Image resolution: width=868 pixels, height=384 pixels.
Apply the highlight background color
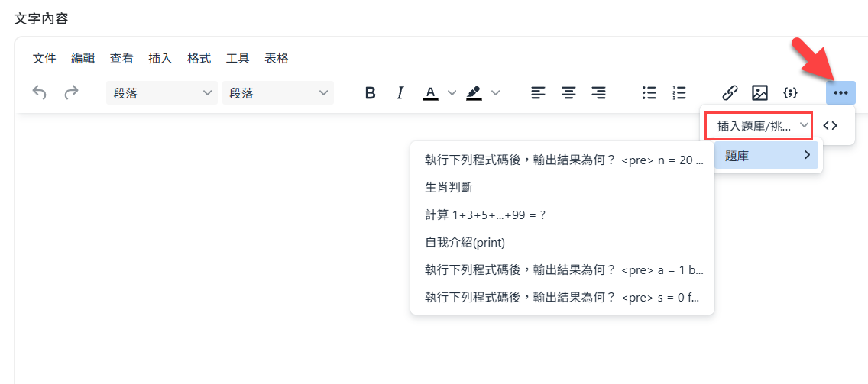coord(474,93)
